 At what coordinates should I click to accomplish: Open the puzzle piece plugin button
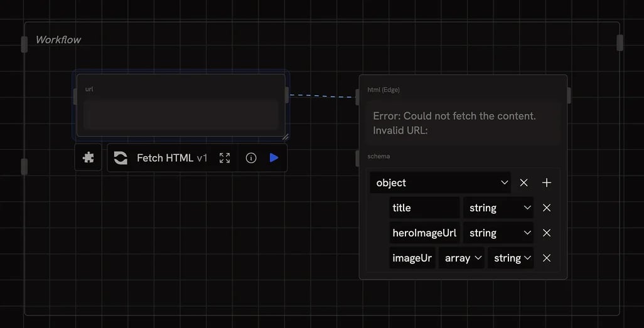point(88,157)
